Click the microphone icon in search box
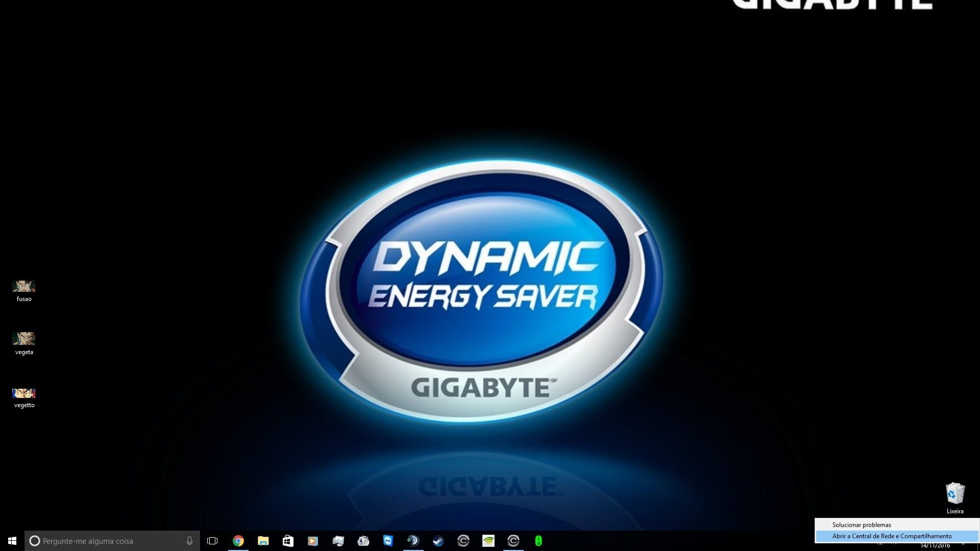This screenshot has width=980, height=551. coord(189,541)
